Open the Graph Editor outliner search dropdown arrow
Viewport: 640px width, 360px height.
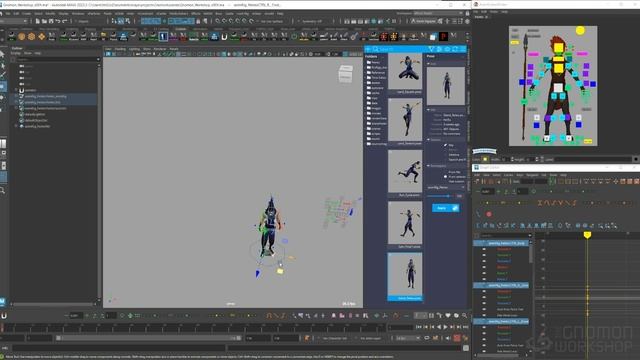(x=530, y=235)
